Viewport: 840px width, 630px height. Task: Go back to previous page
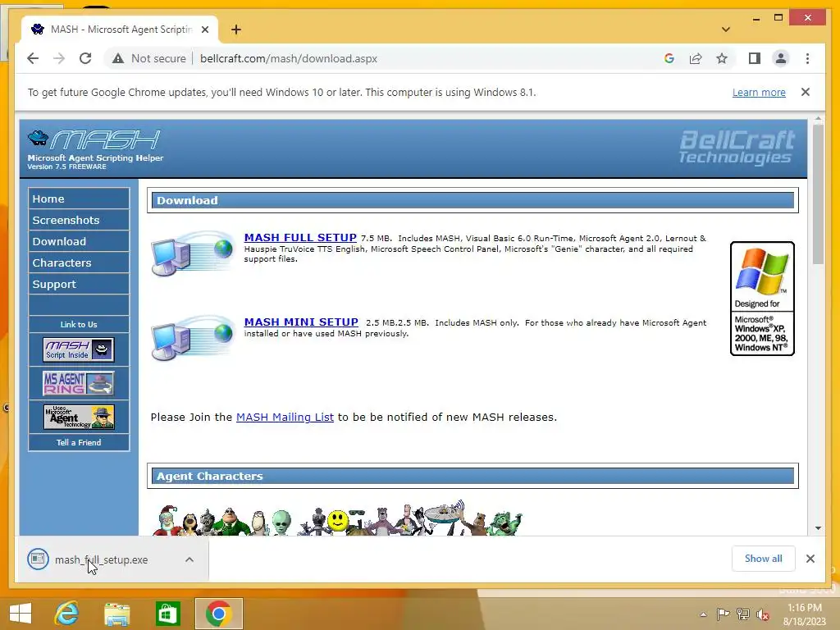[x=33, y=58]
